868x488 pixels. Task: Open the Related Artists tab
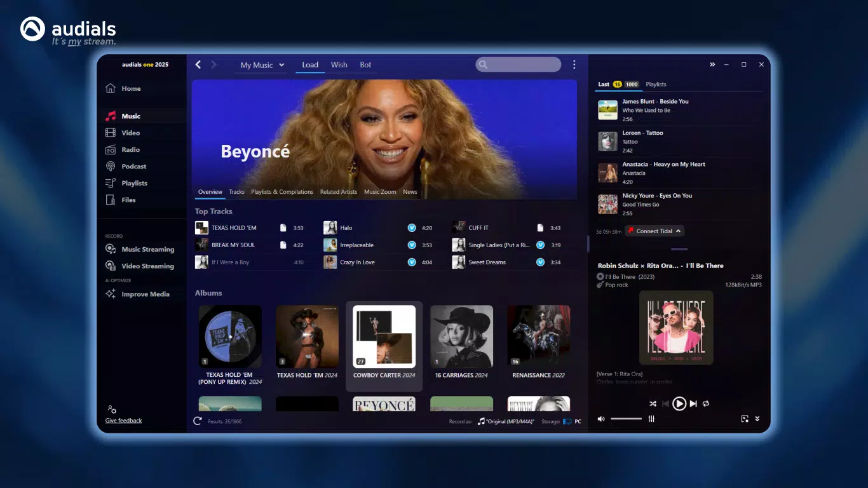point(339,192)
